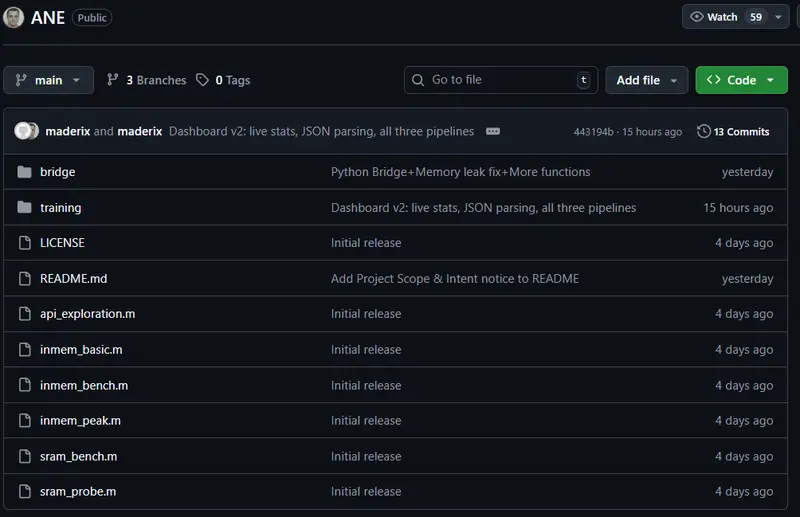The width and height of the screenshot is (800, 517).
Task: Click the branches icon beside 3 Branches
Action: coord(113,80)
